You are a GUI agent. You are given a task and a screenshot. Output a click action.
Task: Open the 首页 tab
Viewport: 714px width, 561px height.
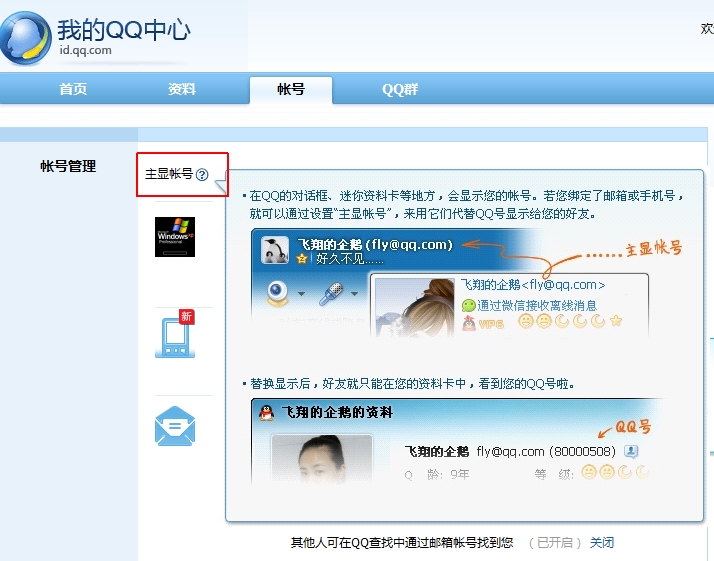click(x=73, y=89)
